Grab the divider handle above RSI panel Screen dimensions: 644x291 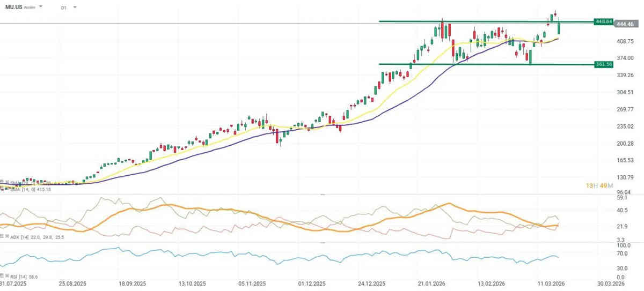322,242
